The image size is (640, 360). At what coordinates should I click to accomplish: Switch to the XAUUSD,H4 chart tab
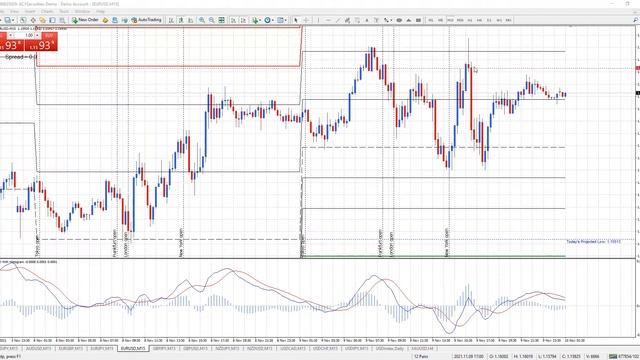coord(422,349)
